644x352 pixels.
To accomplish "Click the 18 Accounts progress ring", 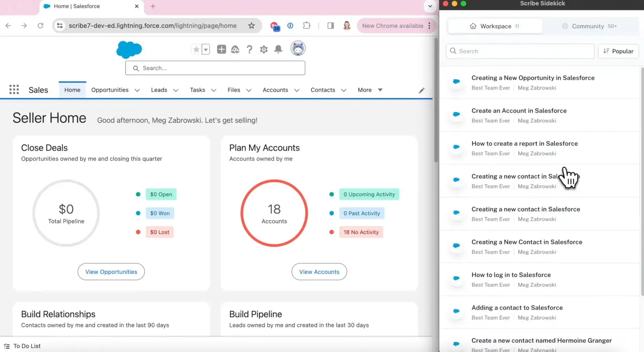I will pos(274,213).
